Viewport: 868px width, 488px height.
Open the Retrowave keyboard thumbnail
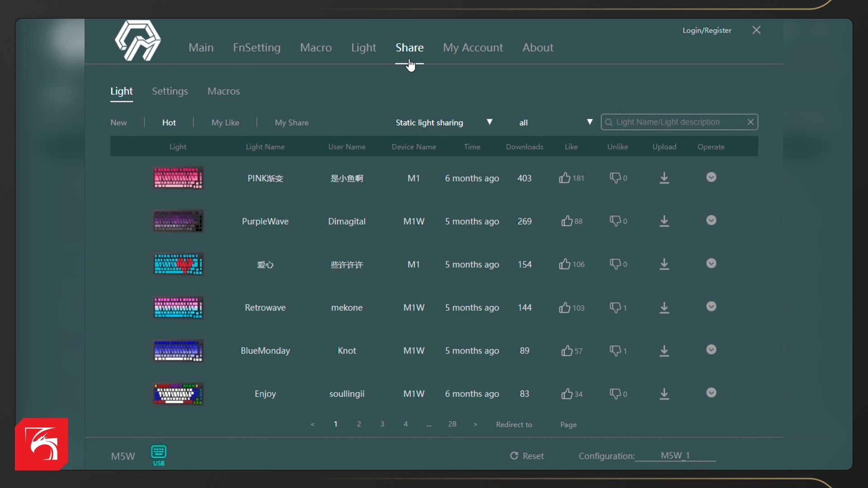(x=178, y=308)
